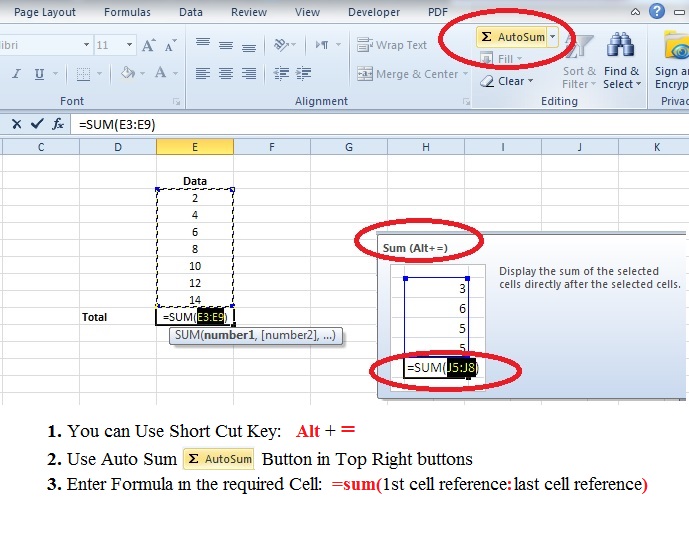Open the font size 11 dropdown
This screenshot has width=689, height=558.
click(x=129, y=45)
